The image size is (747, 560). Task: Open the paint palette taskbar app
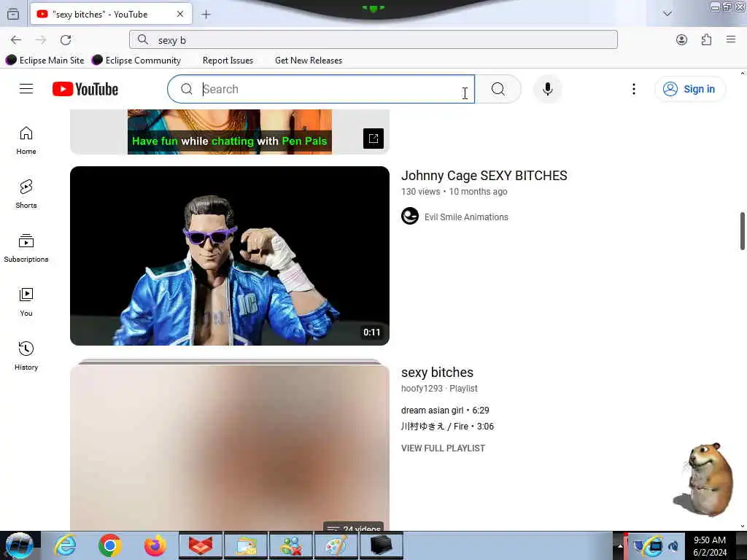tap(336, 545)
